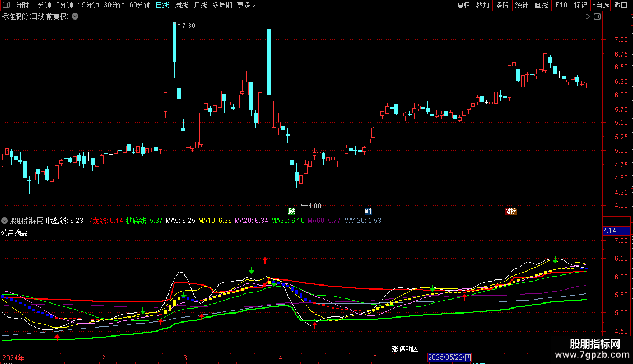Activate the 画线 drawing tool
Screen dimensions: 633x364
[x=541, y=5]
